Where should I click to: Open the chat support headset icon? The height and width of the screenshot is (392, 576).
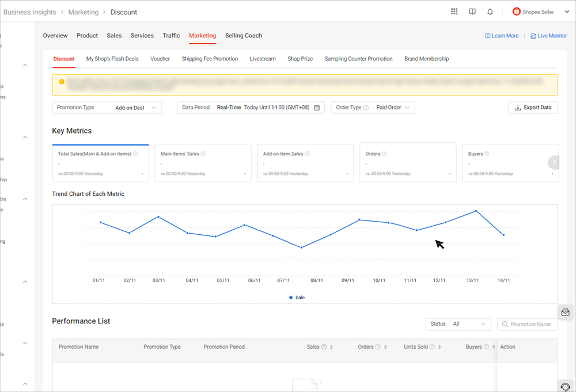pyautogui.click(x=565, y=387)
